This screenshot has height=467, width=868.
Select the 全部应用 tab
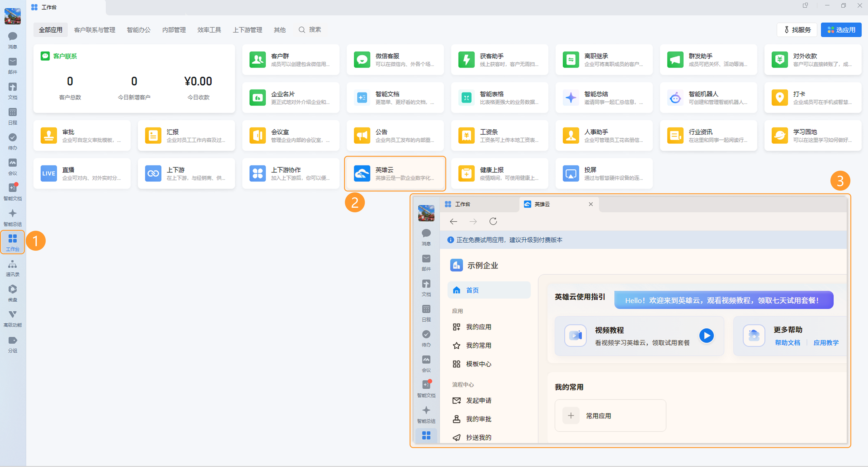point(51,30)
